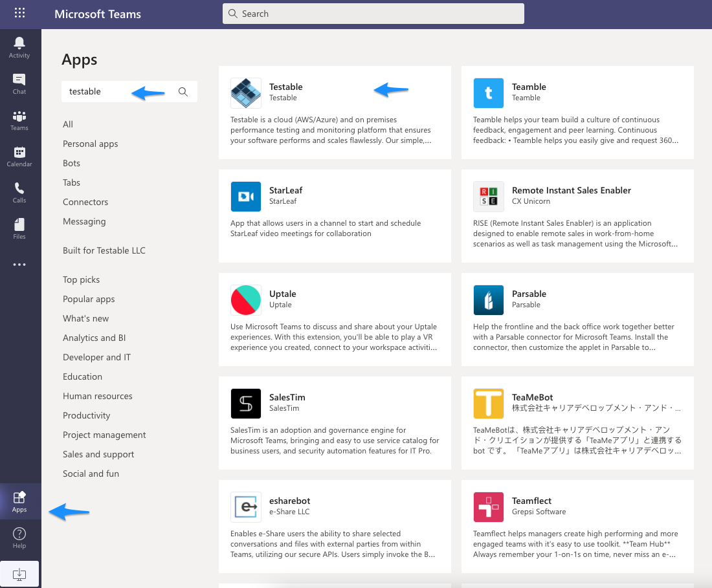This screenshot has width=712, height=588.
Task: Click the StarLeaf video meetings description
Action: tap(326, 228)
